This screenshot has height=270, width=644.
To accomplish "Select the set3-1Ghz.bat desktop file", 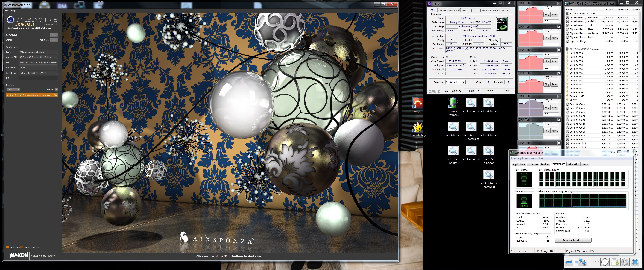I will tap(471, 105).
